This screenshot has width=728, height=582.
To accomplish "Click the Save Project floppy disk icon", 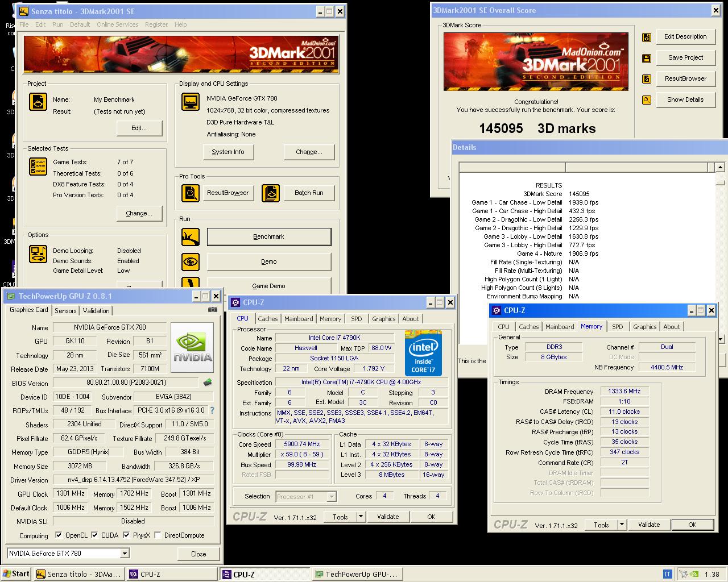I will [x=647, y=58].
